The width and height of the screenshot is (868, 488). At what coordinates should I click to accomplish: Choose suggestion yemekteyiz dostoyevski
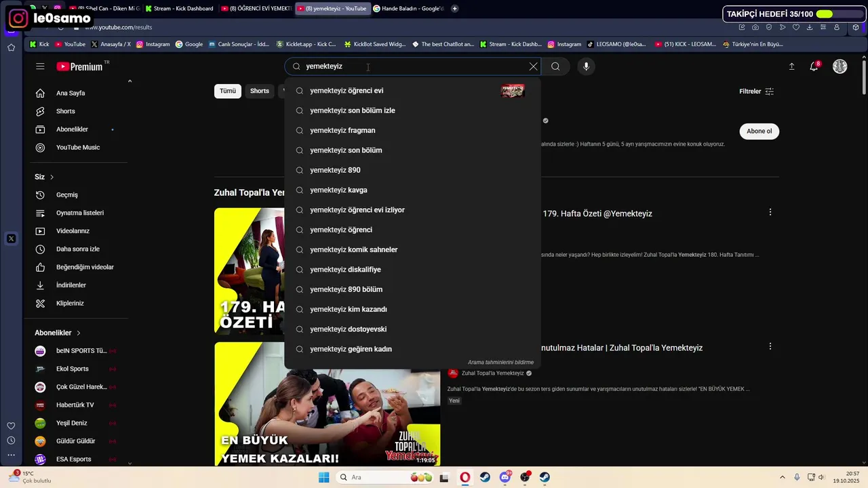[x=412, y=329]
